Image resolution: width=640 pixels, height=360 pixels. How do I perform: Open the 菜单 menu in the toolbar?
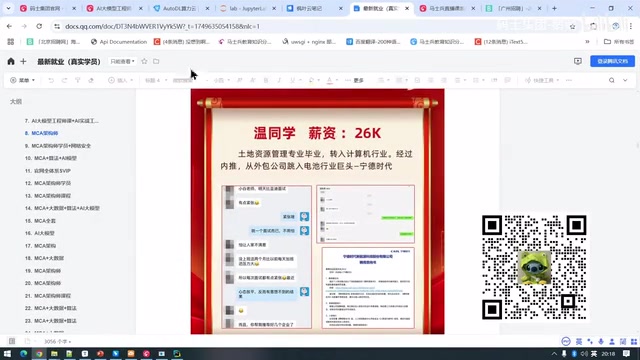point(22,80)
